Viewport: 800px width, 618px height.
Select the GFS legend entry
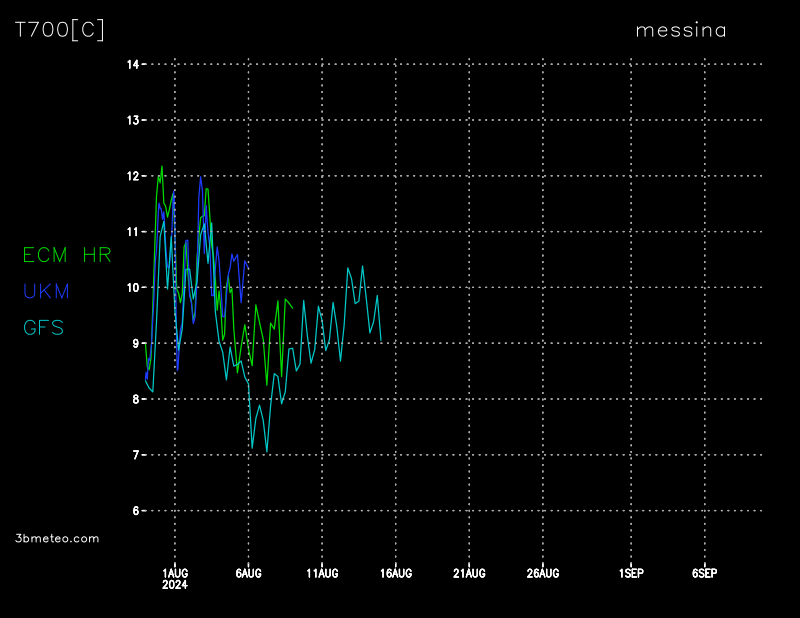click(43, 327)
